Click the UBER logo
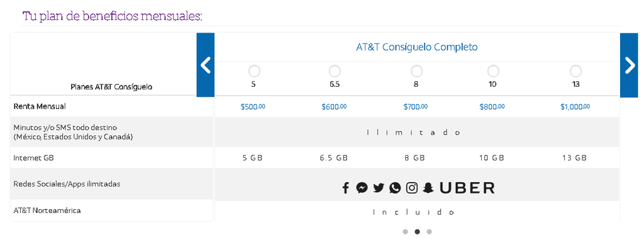 click(x=467, y=188)
